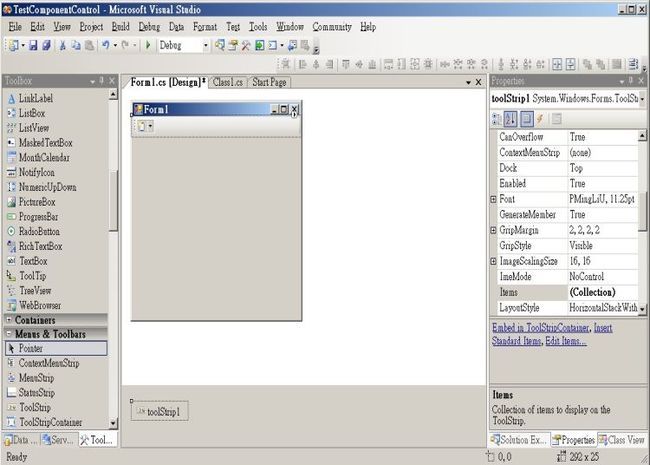Select the Pointer tool in Toolbox

[56, 349]
